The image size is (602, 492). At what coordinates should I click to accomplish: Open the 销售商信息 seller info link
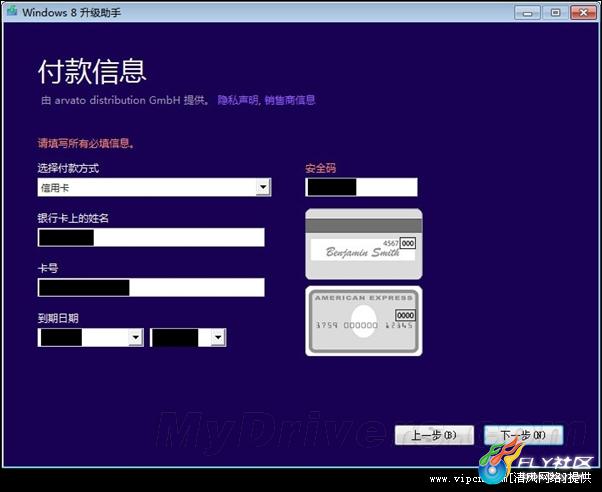pyautogui.click(x=290, y=100)
